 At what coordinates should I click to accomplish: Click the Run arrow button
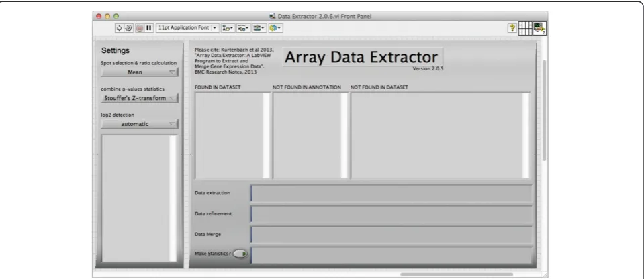tap(119, 28)
